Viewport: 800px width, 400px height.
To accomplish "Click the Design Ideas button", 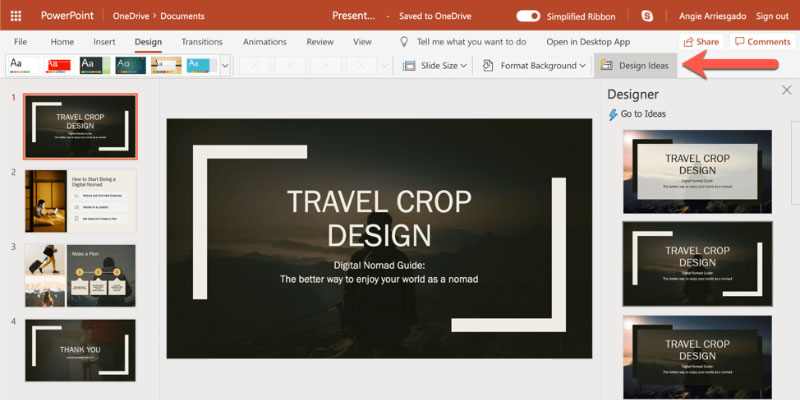I will coord(636,65).
